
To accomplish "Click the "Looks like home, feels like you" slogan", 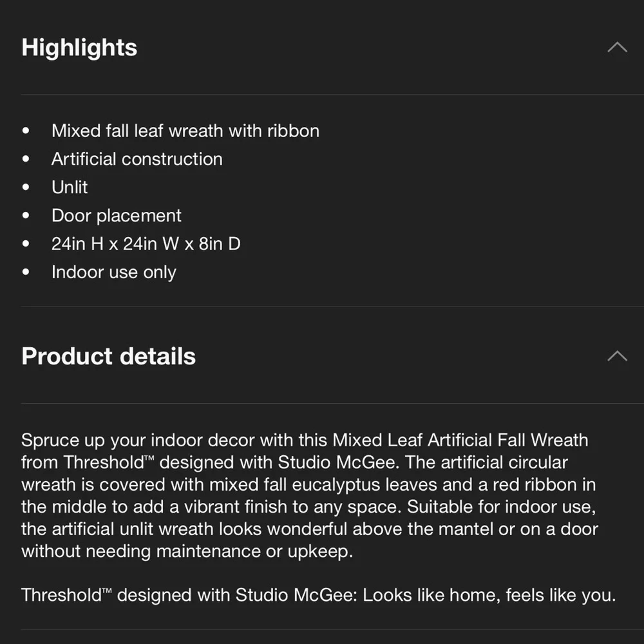I will [x=489, y=595].
